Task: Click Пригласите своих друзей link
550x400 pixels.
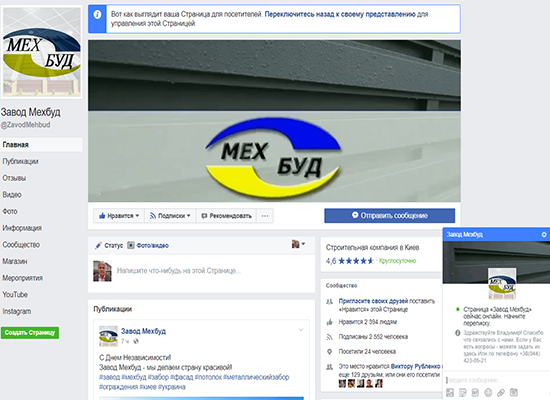Action: tap(373, 301)
